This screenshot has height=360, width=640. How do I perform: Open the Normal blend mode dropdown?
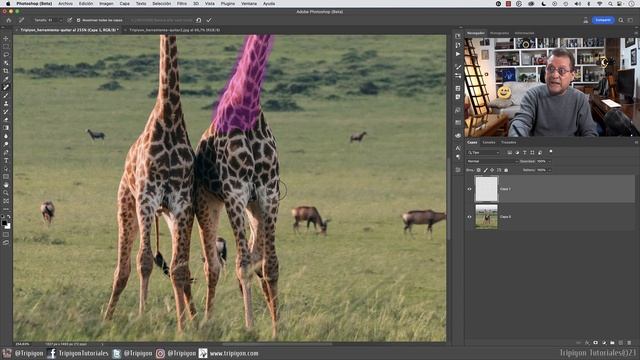(492, 161)
